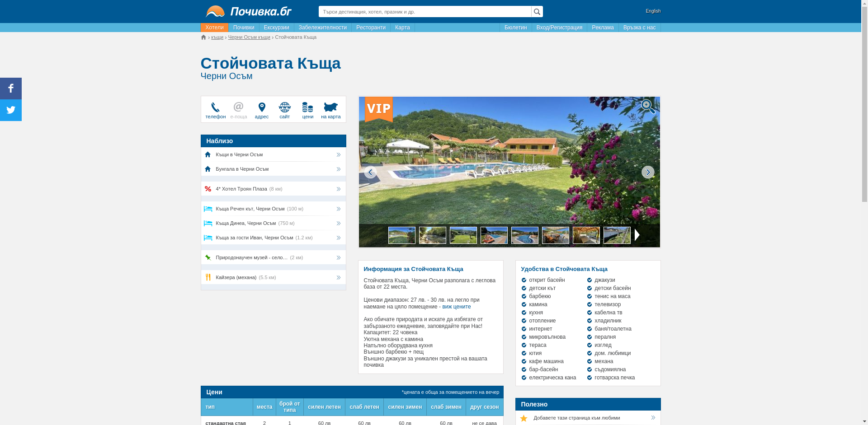Share the page via Facebook icon

pos(11,89)
